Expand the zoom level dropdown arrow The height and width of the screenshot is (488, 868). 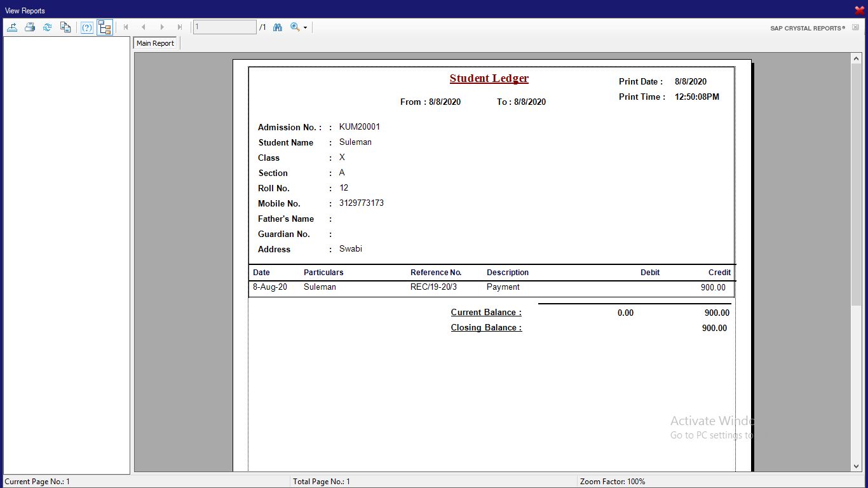(x=306, y=28)
